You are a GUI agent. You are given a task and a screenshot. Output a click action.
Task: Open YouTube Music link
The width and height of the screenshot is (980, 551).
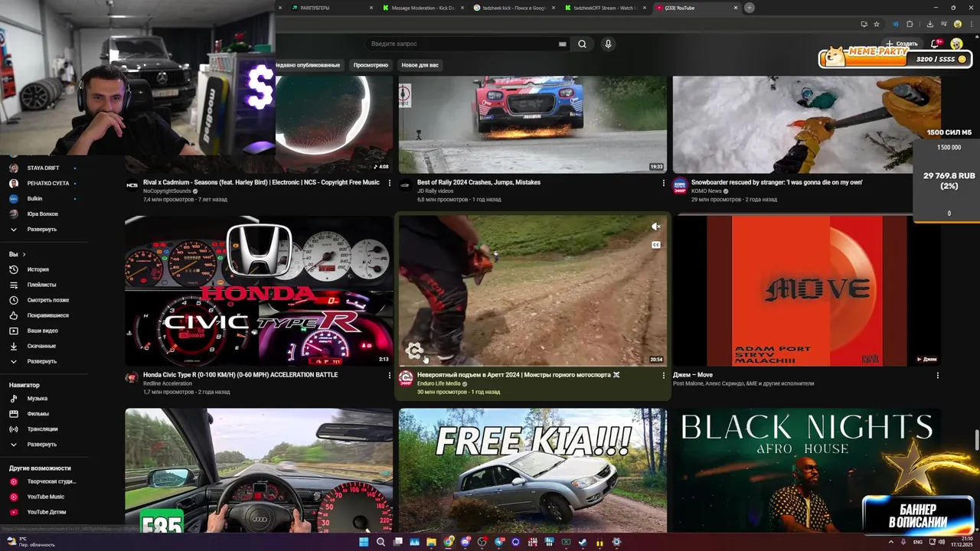(x=45, y=497)
